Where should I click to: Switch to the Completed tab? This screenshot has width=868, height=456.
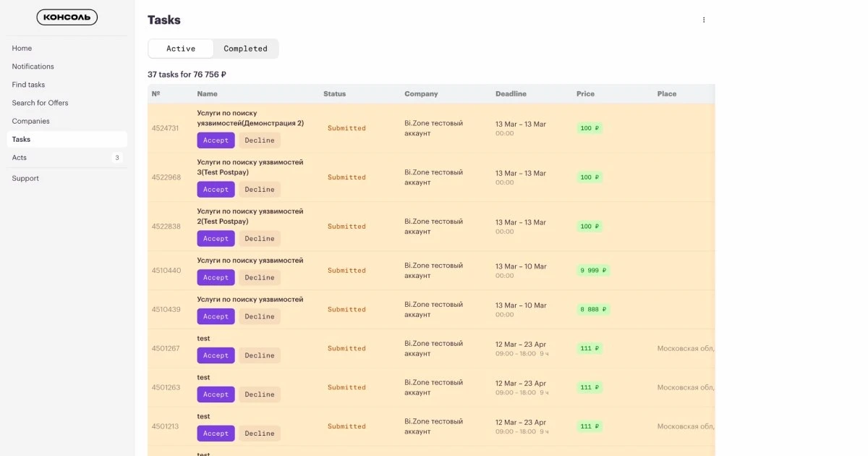(x=245, y=48)
